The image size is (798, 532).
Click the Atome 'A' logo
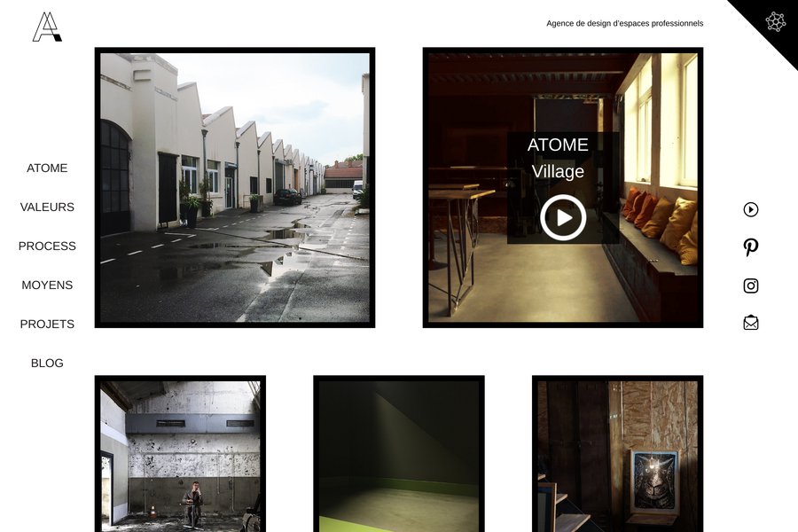tap(47, 27)
